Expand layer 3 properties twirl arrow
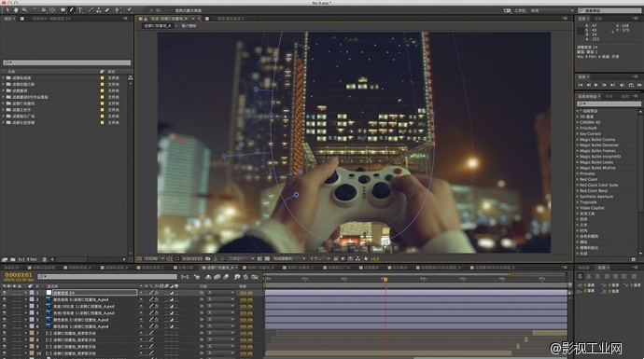 click(26, 306)
